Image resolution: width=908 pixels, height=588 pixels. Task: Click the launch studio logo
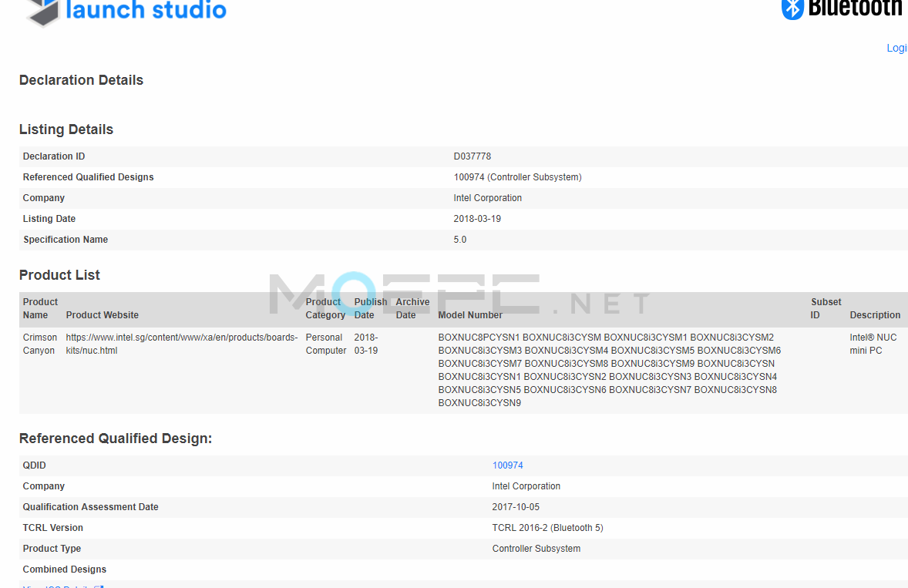(127, 12)
